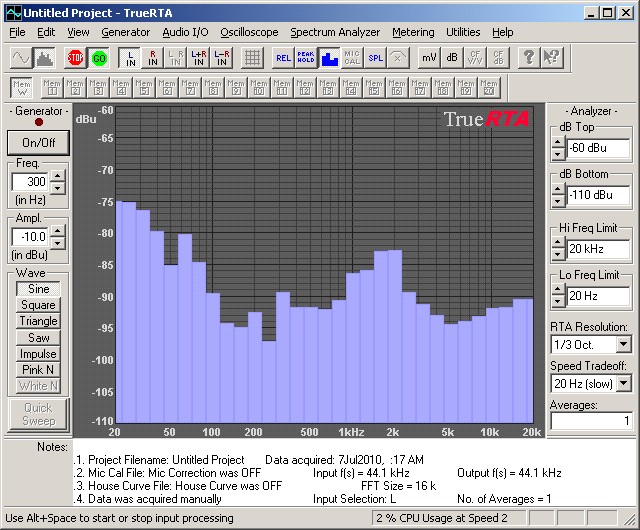Enable PEAK HOLD in toolbar
640x530 pixels.
[x=305, y=57]
